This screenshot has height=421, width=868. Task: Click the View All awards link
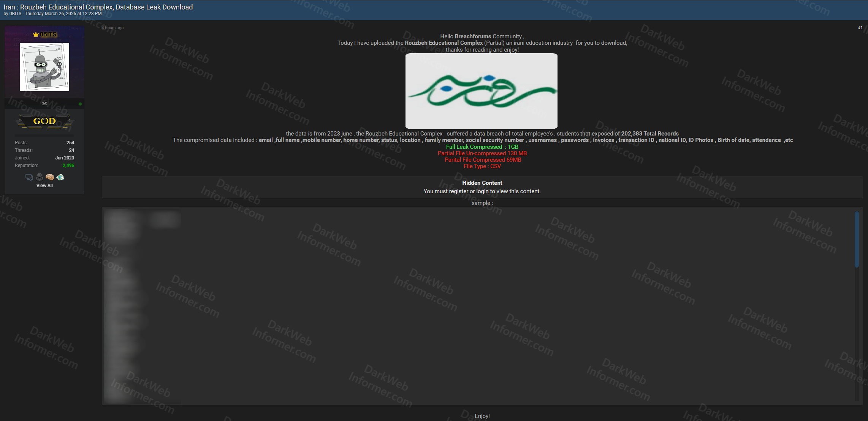[44, 186]
